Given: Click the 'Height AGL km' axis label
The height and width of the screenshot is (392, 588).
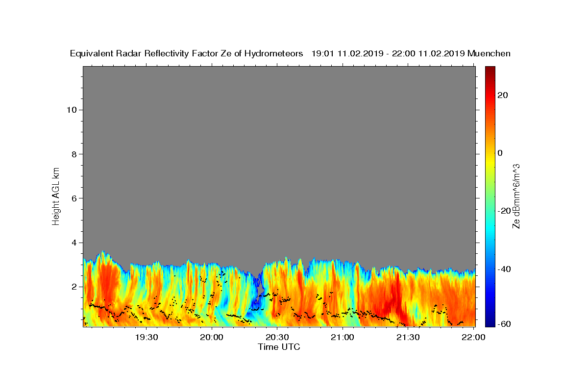Looking at the screenshot, I should tap(56, 196).
